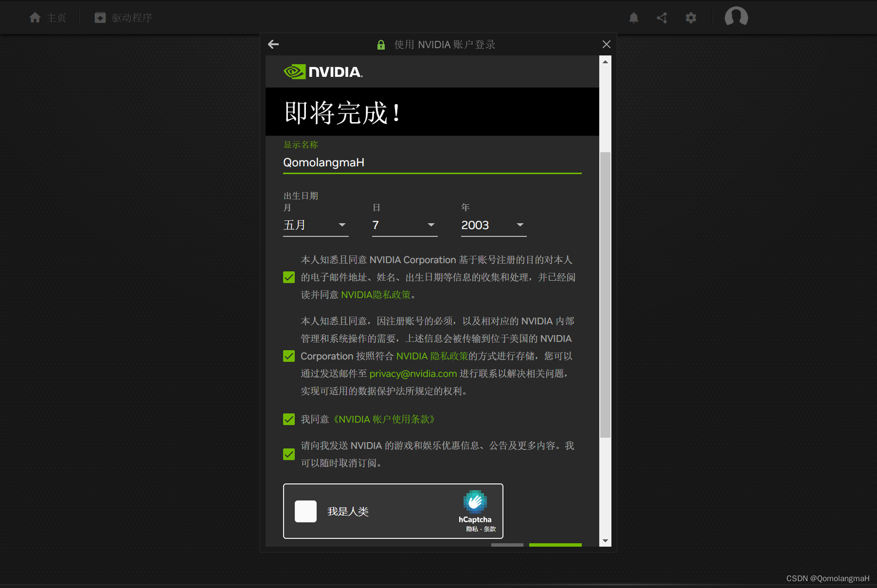Image resolution: width=877 pixels, height=588 pixels.
Task: Switch to the 驱动程序 tab
Action: [x=124, y=18]
